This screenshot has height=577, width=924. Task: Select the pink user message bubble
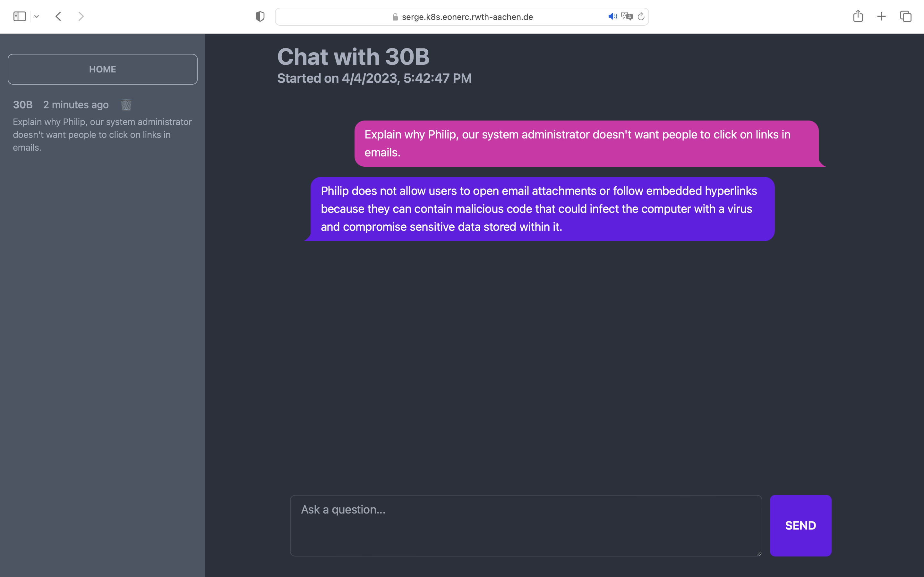[586, 144]
